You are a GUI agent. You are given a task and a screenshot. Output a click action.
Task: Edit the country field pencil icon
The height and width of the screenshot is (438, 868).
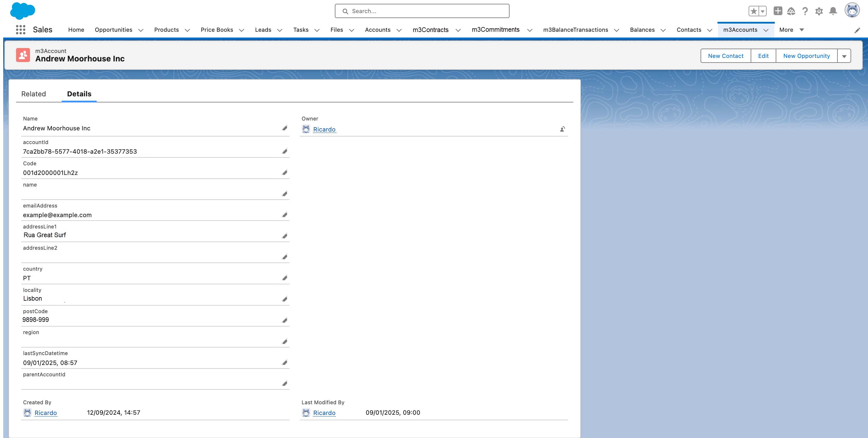(x=285, y=278)
